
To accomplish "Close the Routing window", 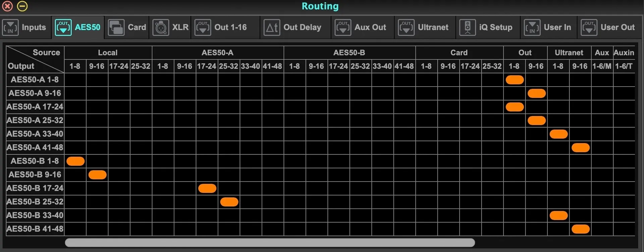I will (x=7, y=6).
